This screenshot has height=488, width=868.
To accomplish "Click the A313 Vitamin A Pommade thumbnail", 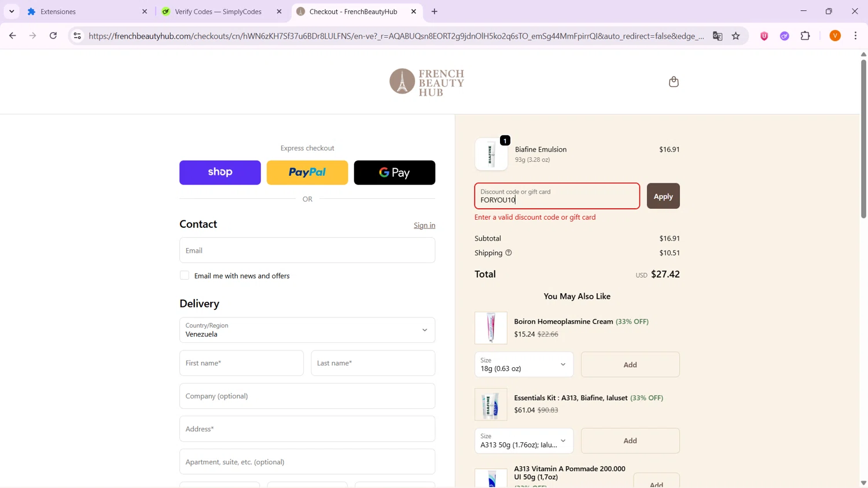I will [491, 479].
